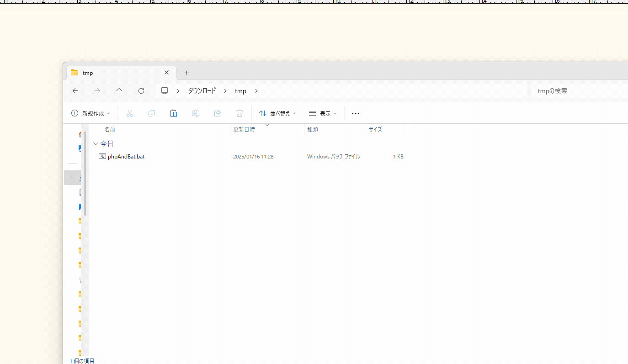Open the 新規作成 dropdown
628x364 pixels.
click(x=91, y=113)
